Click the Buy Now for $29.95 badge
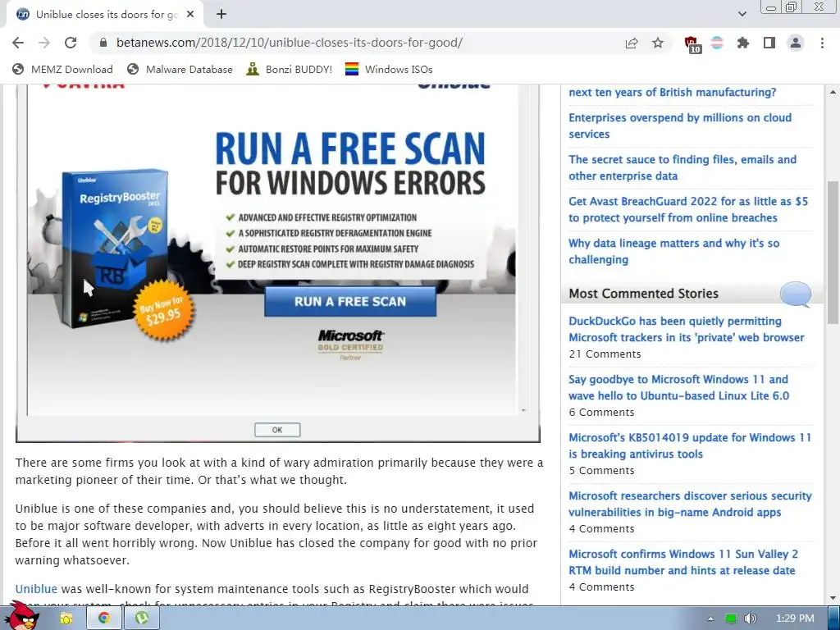The height and width of the screenshot is (630, 840). (x=163, y=311)
